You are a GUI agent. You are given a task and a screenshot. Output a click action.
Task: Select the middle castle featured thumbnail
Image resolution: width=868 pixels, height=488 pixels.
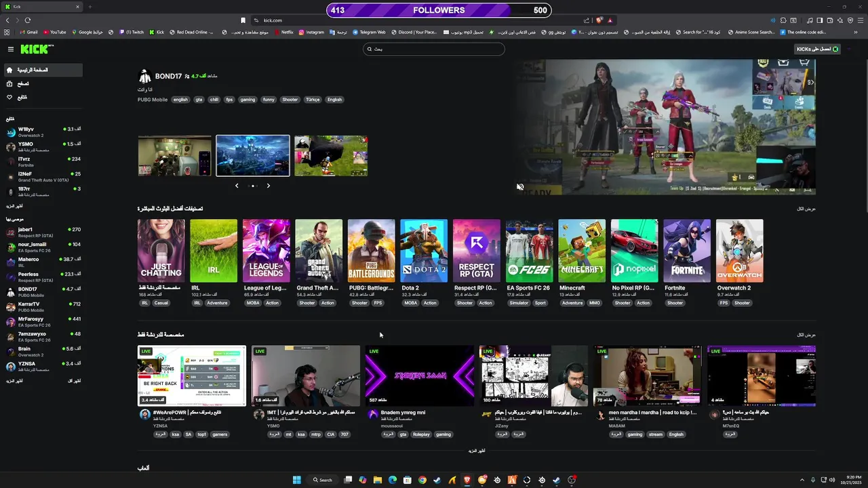point(253,156)
